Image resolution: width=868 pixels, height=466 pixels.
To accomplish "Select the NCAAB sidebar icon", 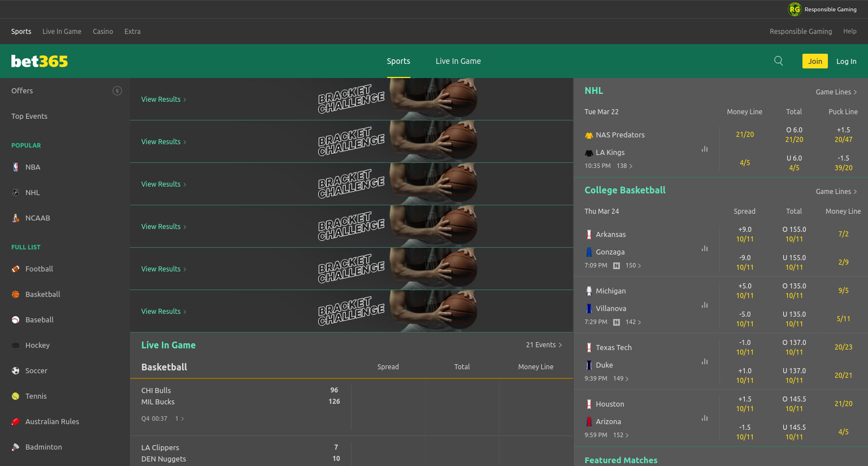I will tap(16, 218).
